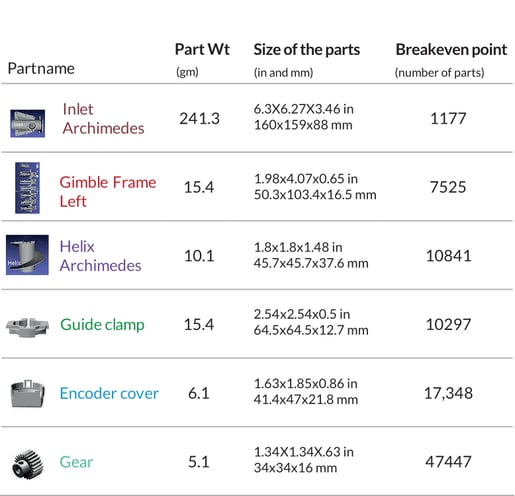Click the Guide clamp part image
This screenshot has height=496, width=515.
click(27, 327)
